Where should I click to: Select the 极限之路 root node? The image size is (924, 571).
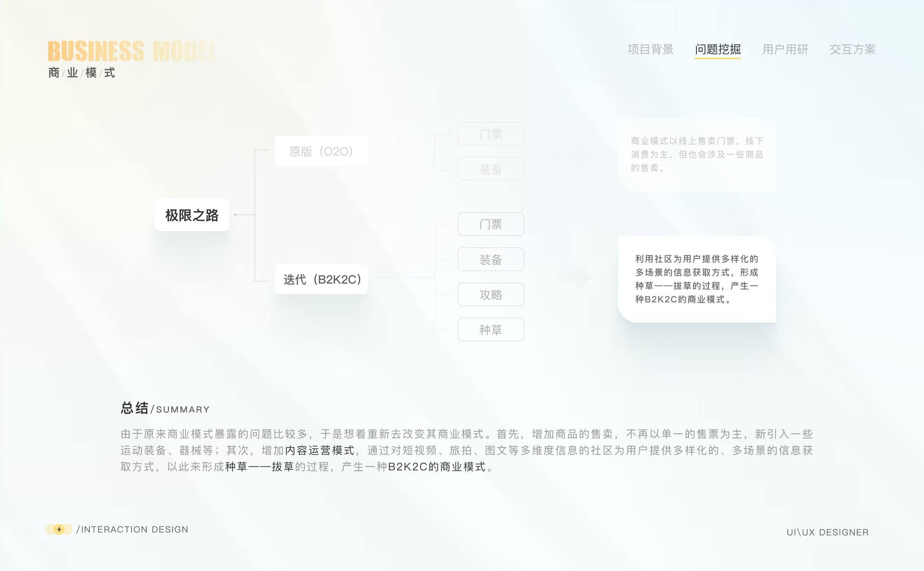pos(192,215)
